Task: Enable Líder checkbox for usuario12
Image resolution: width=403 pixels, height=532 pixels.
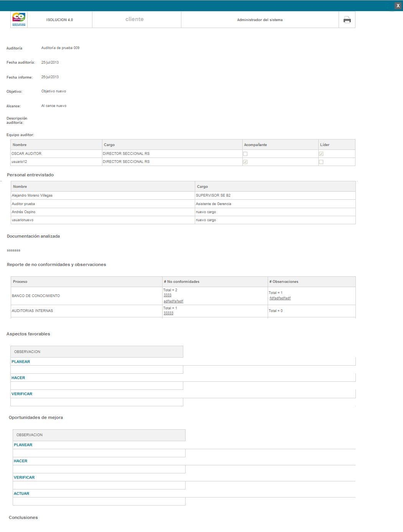Action: pyautogui.click(x=321, y=162)
